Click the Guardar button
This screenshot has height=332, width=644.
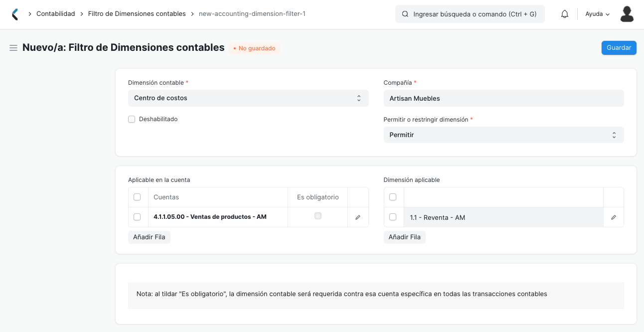point(619,48)
